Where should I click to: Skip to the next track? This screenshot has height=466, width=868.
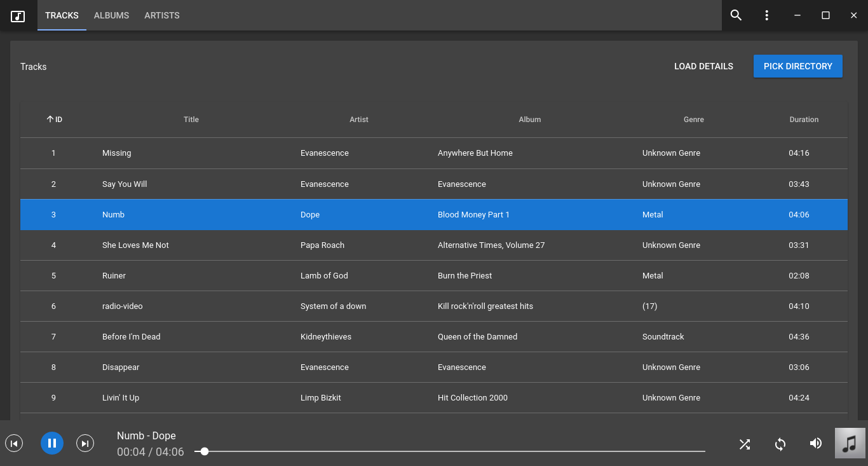pyautogui.click(x=85, y=443)
